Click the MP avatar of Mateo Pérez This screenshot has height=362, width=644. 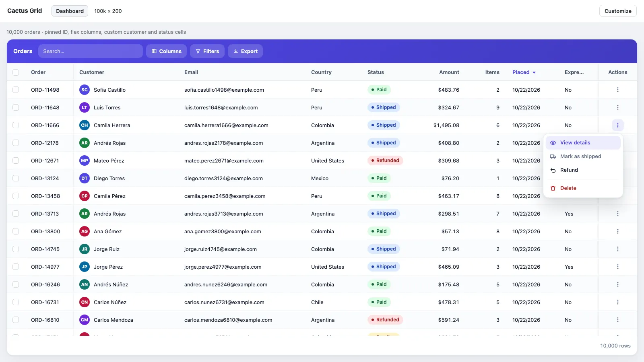(x=85, y=160)
